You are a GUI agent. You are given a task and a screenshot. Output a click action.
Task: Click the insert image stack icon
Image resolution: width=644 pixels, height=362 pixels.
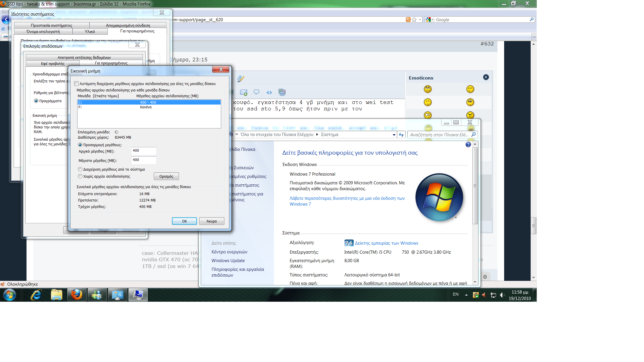(x=282, y=92)
